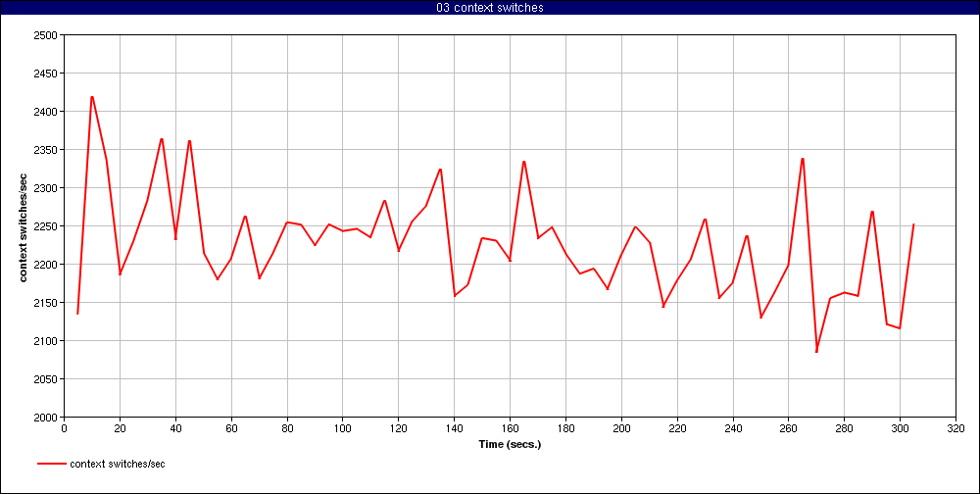Screen dimensions: 980x494
Task: Click the 100 x-axis tick label
Action: [342, 428]
